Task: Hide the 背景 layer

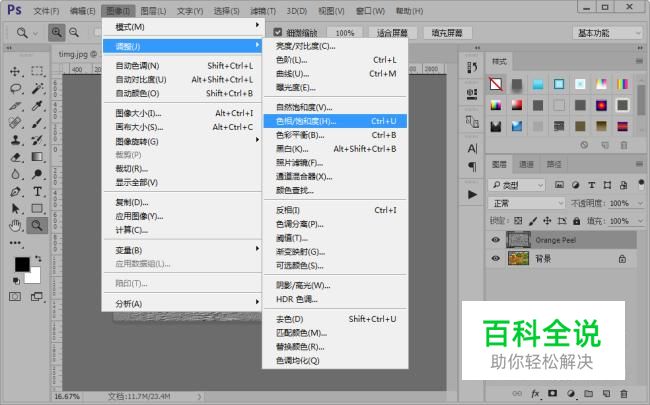Action: pos(495,259)
